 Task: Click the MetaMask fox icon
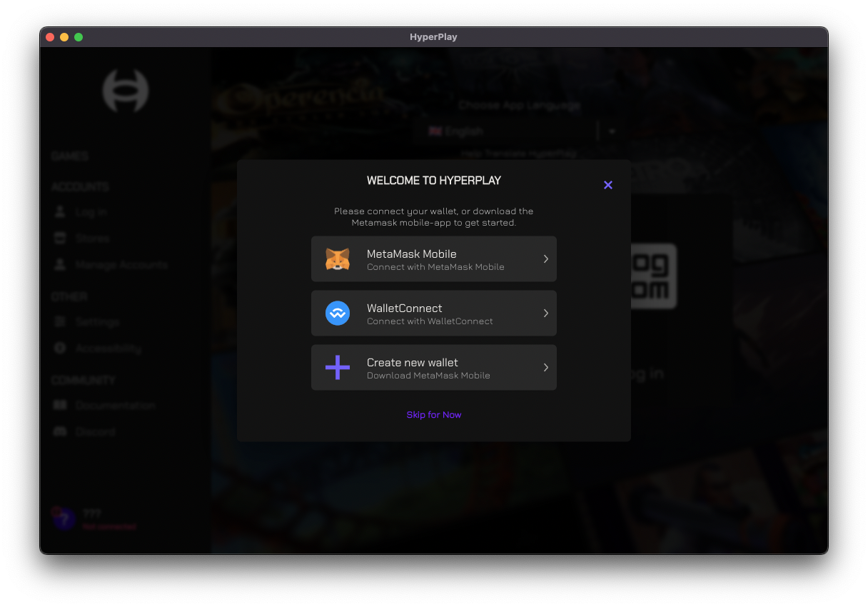tap(338, 259)
